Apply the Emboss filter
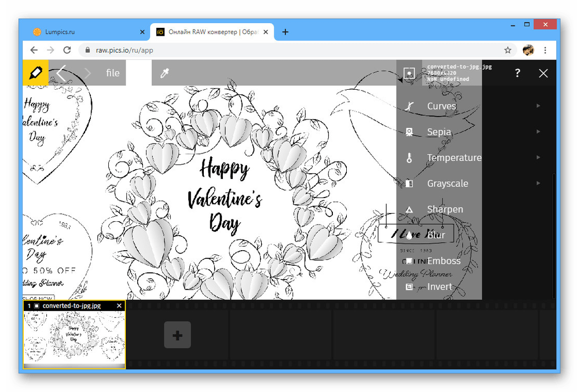 pyautogui.click(x=443, y=261)
